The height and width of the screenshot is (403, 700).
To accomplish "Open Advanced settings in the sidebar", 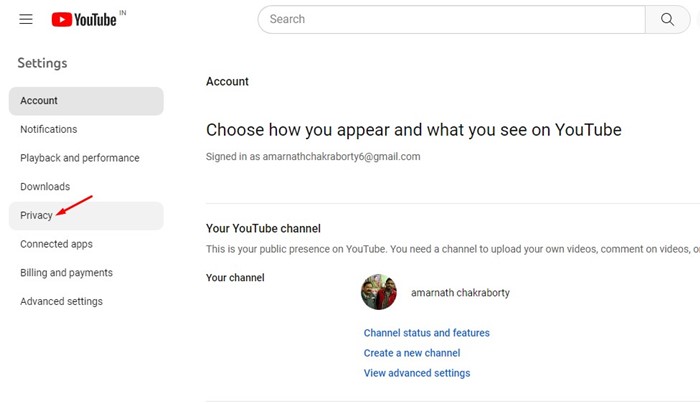I will 61,302.
